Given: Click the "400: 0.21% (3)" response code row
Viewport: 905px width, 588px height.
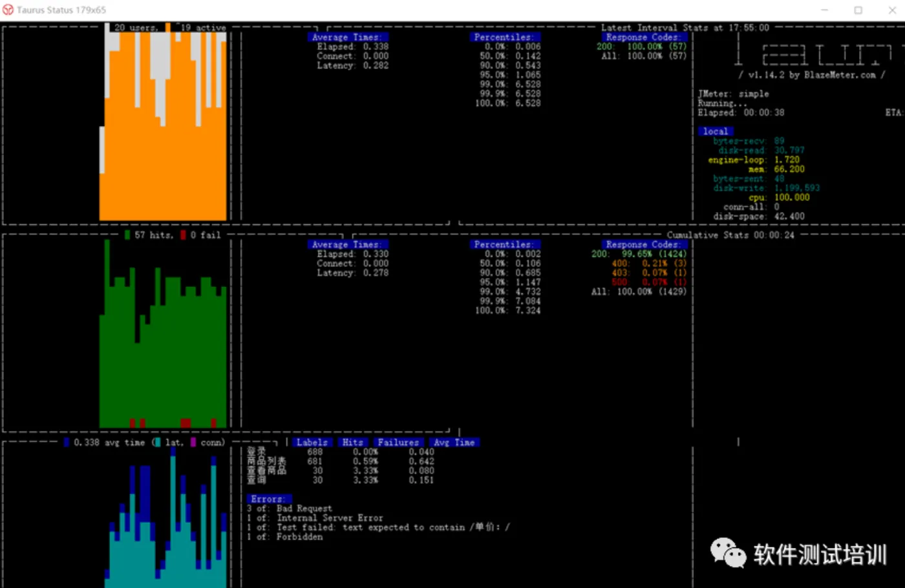Looking at the screenshot, I should (x=649, y=264).
